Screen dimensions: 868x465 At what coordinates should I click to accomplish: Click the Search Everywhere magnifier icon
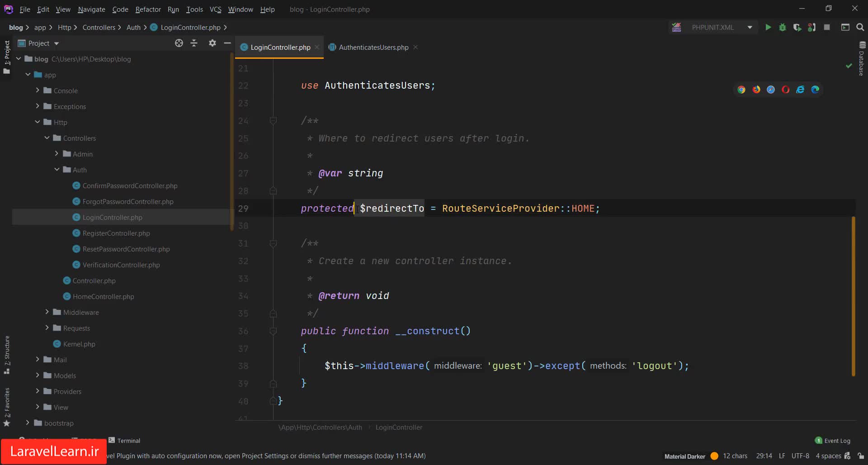[x=860, y=28]
